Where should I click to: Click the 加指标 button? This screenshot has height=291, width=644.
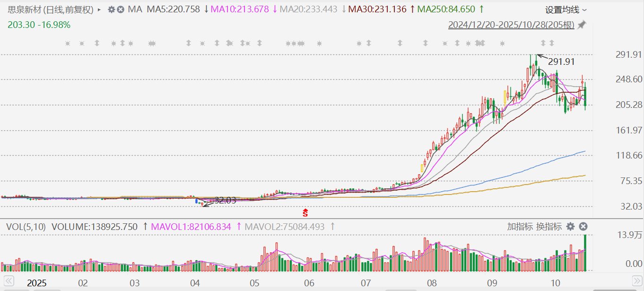point(520,227)
